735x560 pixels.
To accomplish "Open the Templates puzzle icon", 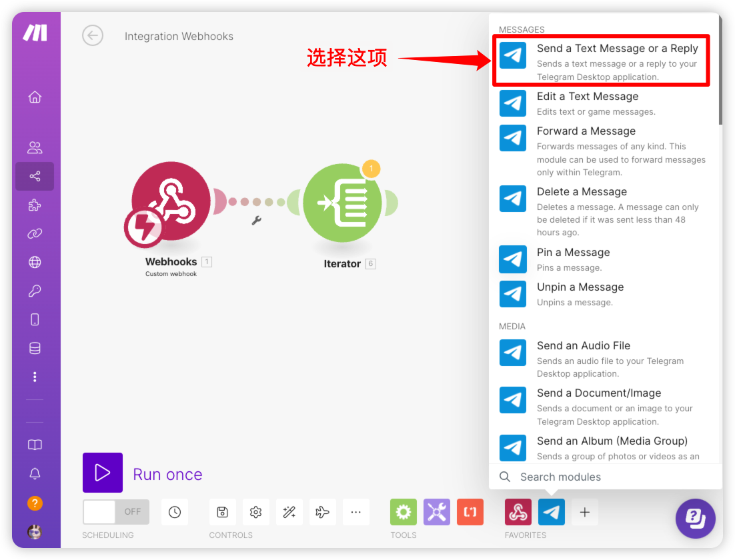I will pyautogui.click(x=35, y=205).
